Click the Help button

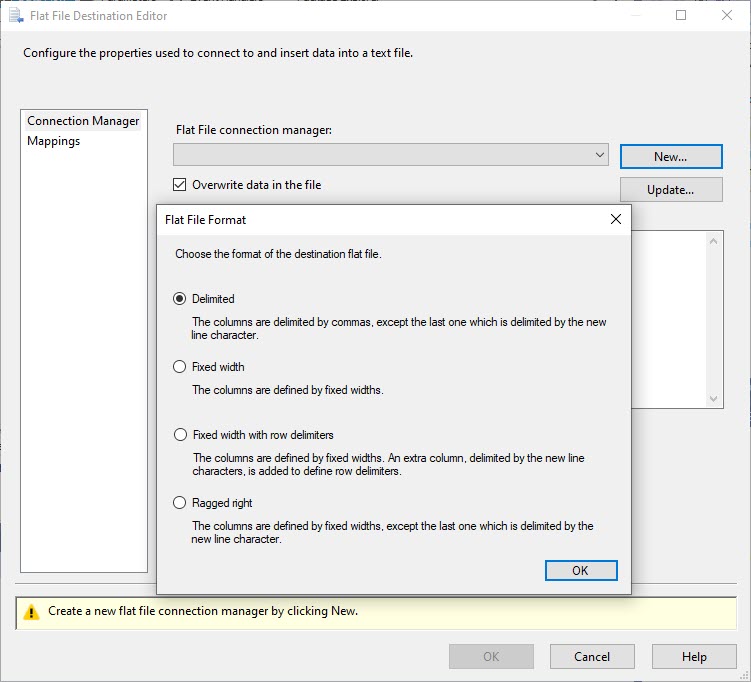click(693, 657)
